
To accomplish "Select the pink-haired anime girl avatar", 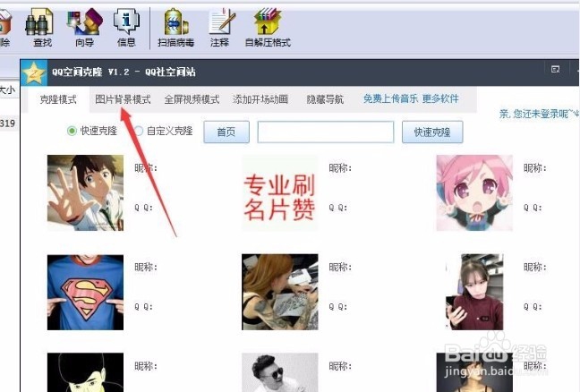I will point(474,192).
